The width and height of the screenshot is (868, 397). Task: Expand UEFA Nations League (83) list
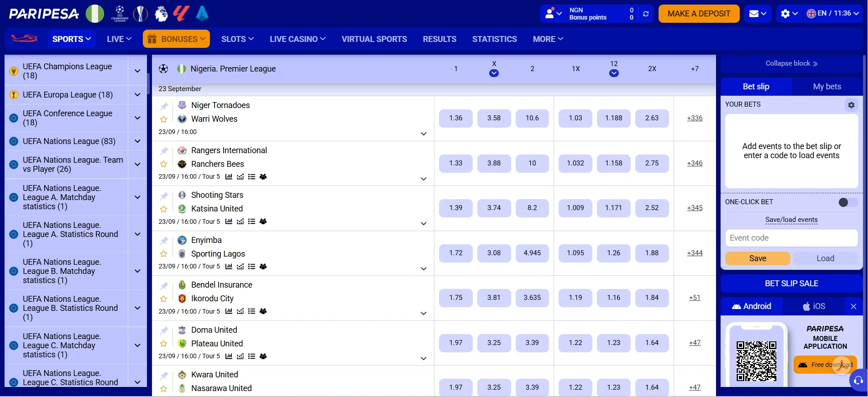click(x=137, y=141)
